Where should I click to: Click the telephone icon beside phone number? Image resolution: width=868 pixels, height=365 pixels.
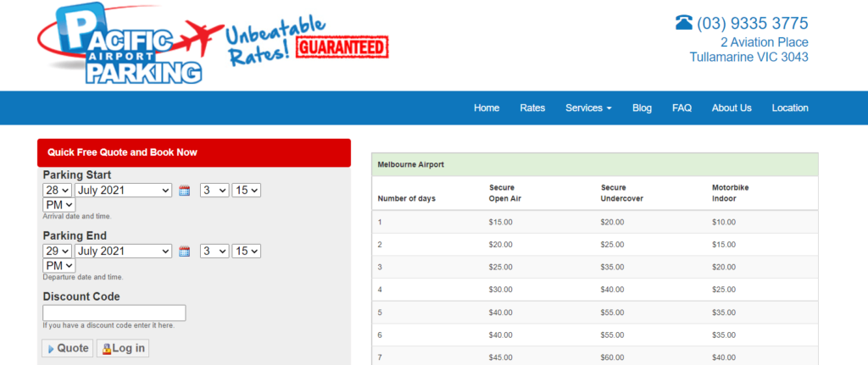(684, 23)
